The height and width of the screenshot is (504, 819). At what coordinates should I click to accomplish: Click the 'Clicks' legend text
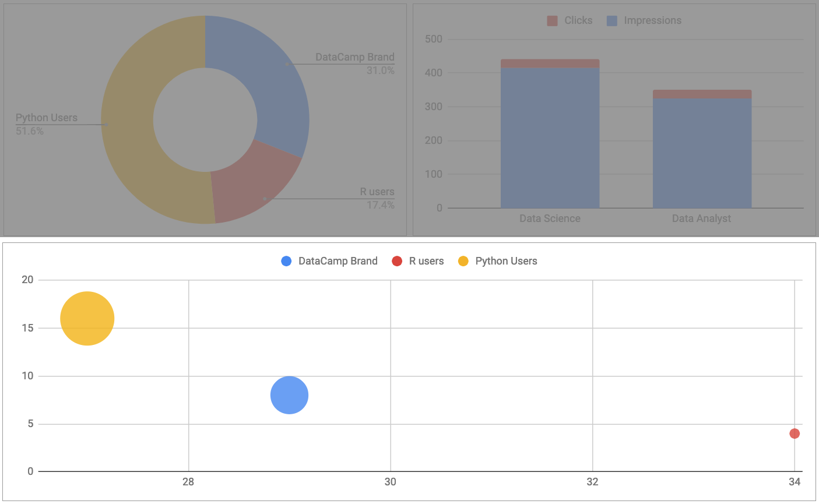coord(578,20)
